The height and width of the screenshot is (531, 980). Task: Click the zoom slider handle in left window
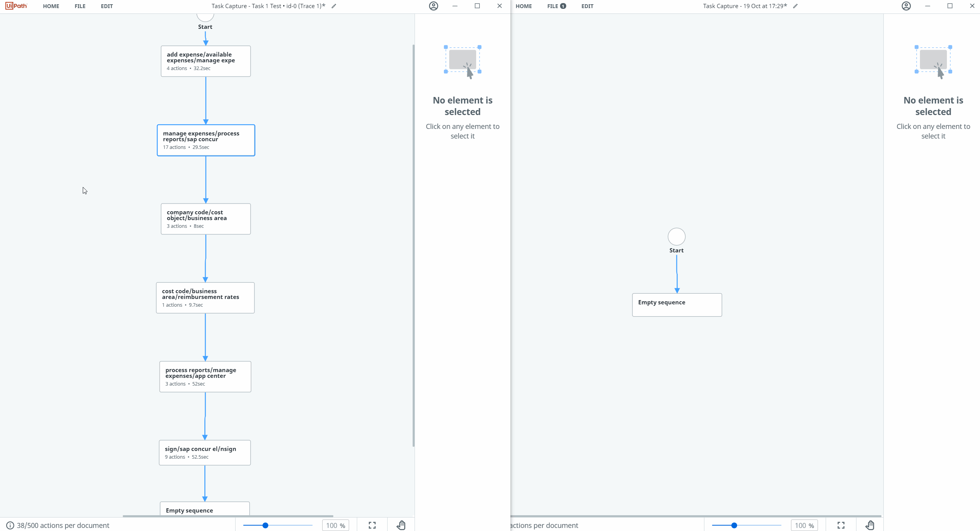pyautogui.click(x=265, y=525)
